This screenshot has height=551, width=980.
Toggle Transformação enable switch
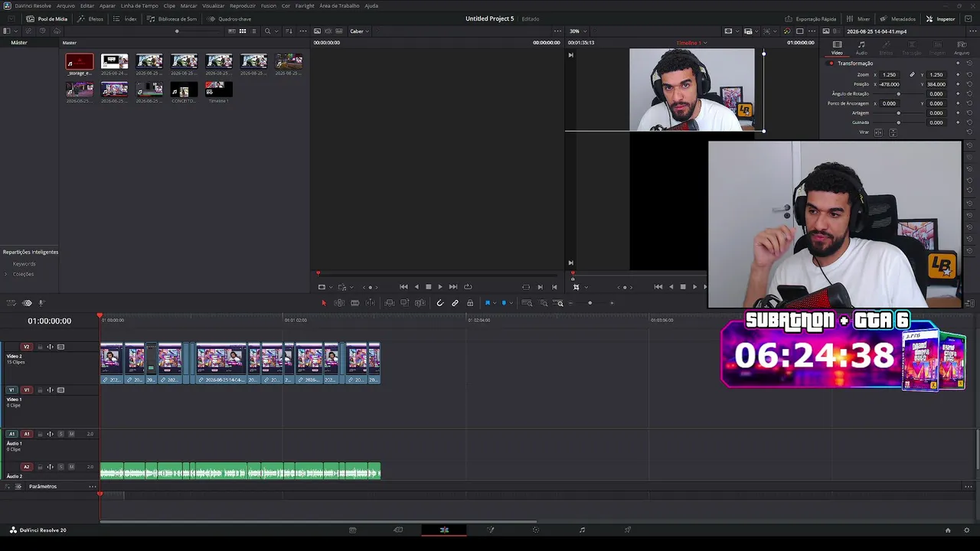coord(831,64)
